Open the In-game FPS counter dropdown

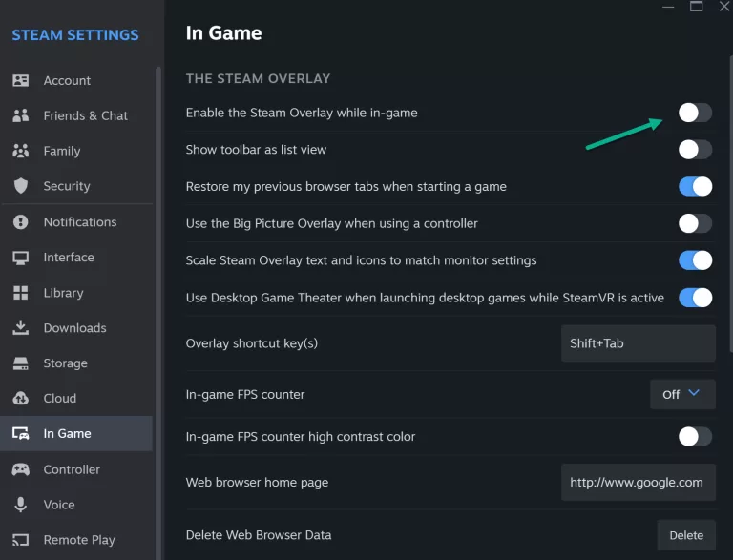(682, 395)
